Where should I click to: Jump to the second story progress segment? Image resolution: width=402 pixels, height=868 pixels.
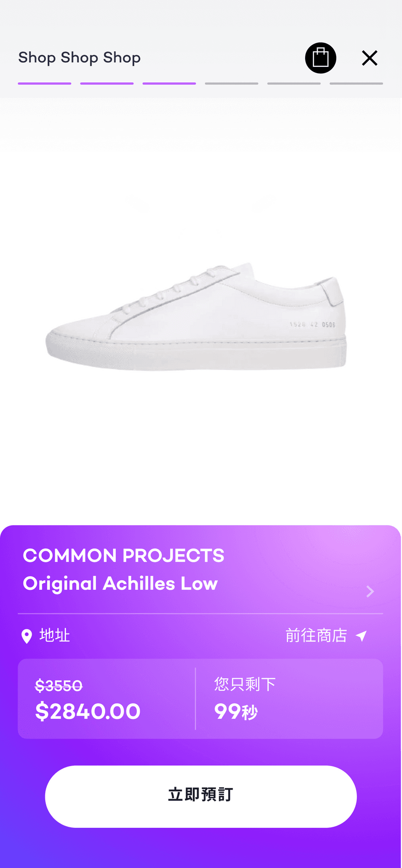107,83
